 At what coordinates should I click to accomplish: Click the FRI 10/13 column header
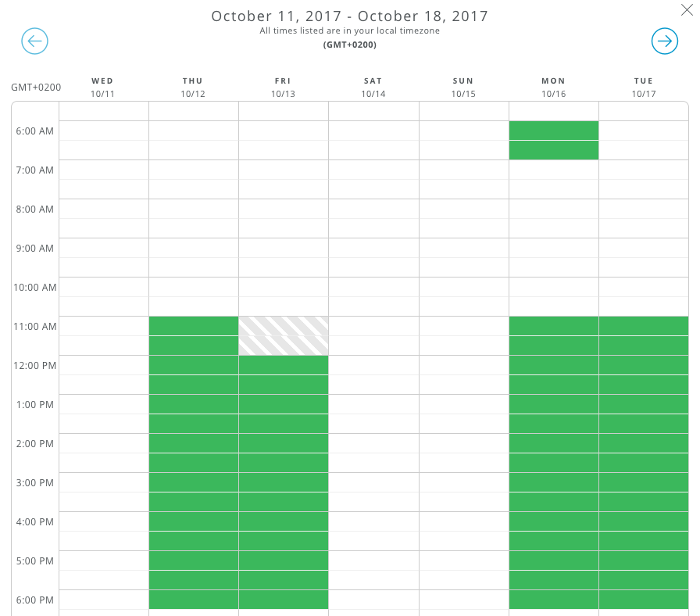(283, 88)
